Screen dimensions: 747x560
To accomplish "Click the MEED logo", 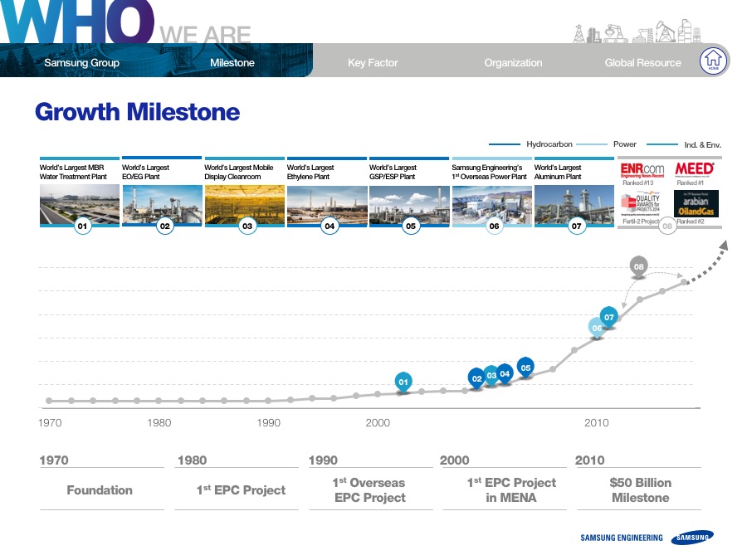I will point(695,169).
